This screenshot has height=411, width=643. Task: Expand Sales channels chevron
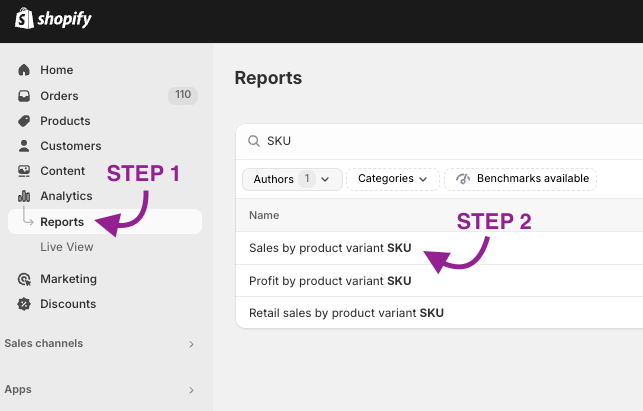click(191, 344)
